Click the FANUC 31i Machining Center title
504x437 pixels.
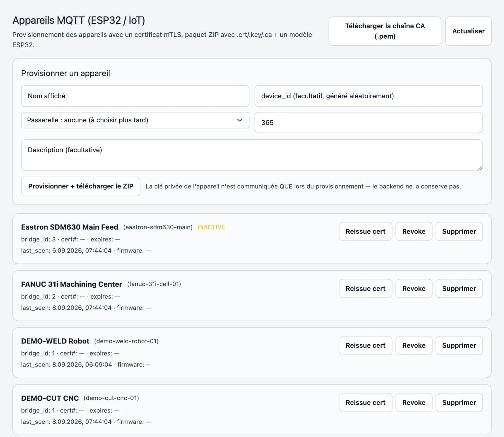click(72, 284)
